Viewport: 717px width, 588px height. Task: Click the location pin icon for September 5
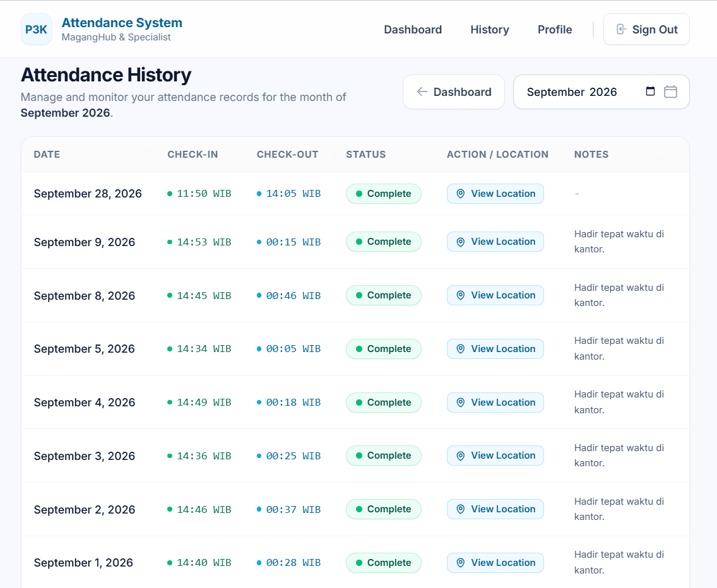[461, 349]
